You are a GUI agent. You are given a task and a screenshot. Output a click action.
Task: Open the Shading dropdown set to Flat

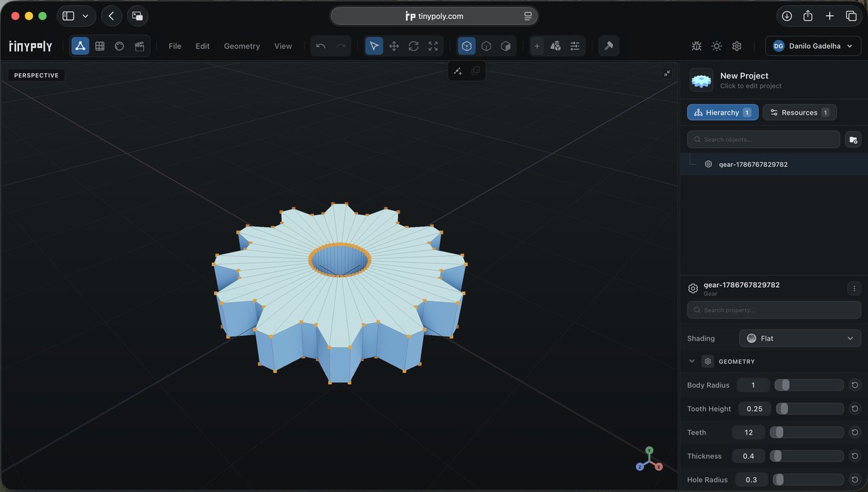pos(800,338)
